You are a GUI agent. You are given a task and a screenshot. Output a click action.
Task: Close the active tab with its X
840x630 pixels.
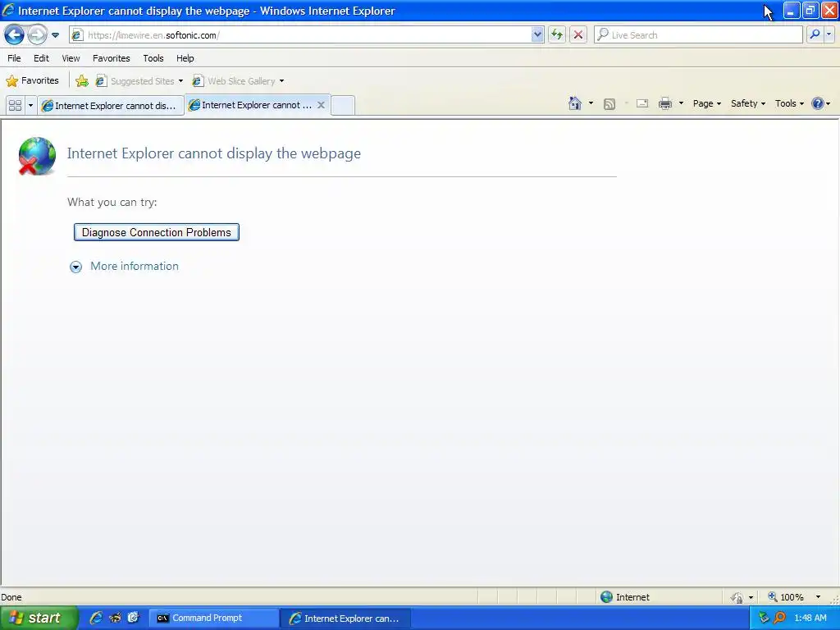(x=321, y=105)
